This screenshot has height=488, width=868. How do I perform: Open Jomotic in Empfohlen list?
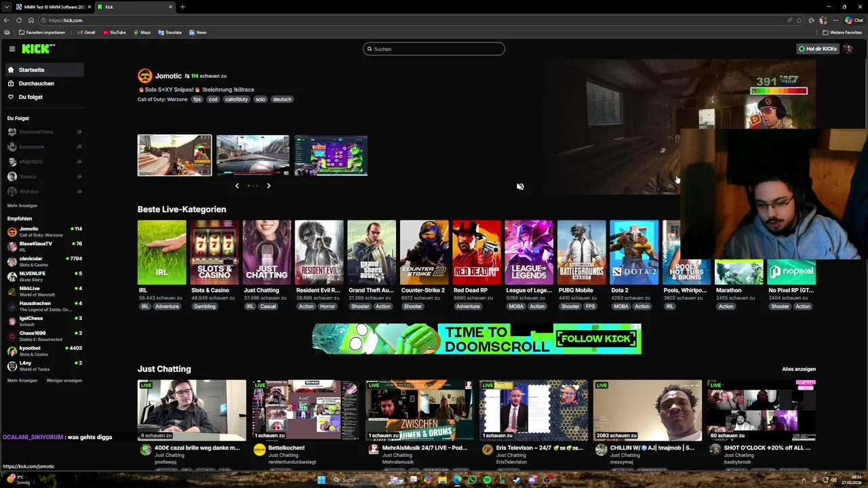click(44, 232)
